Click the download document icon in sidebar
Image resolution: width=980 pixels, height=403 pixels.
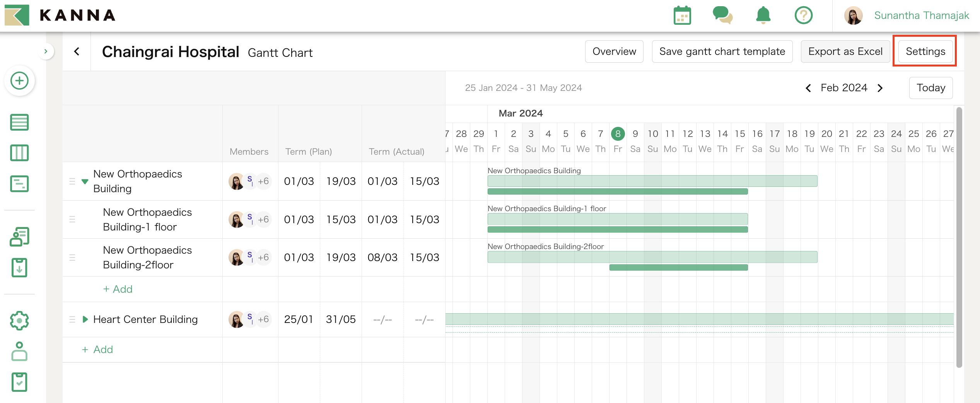coord(19,268)
